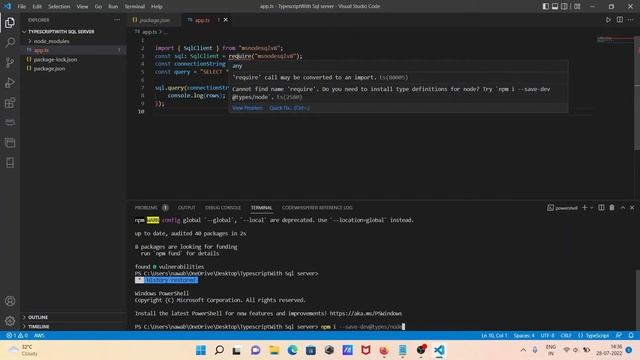The width and height of the screenshot is (640, 360).
Task: Switch to the DEBUG CONSOLE tab
Action: coord(223,207)
